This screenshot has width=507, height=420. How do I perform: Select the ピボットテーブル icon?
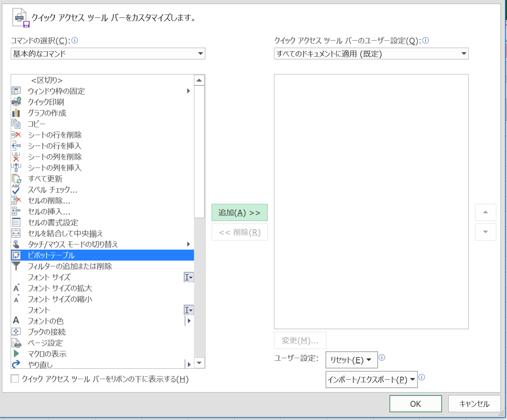tap(16, 255)
